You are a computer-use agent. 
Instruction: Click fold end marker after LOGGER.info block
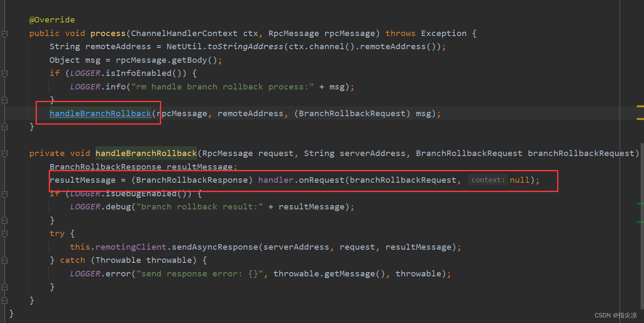[x=5, y=100]
